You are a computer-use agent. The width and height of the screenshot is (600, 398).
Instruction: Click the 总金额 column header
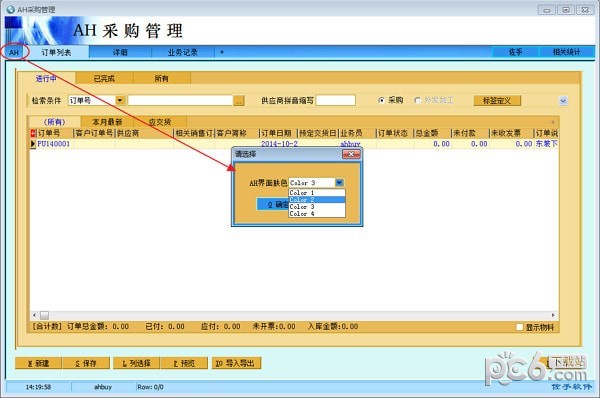[x=432, y=133]
